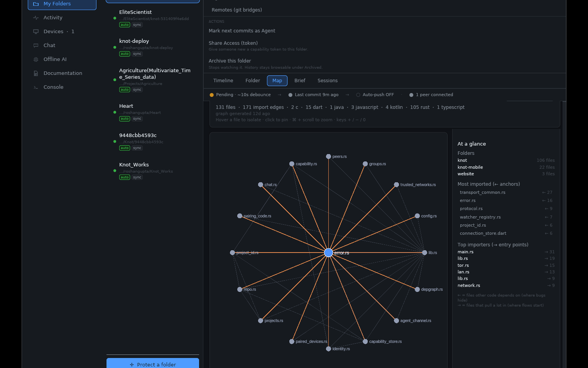Click the identity.rs graph node
This screenshot has width=588, height=368.
[x=329, y=349]
